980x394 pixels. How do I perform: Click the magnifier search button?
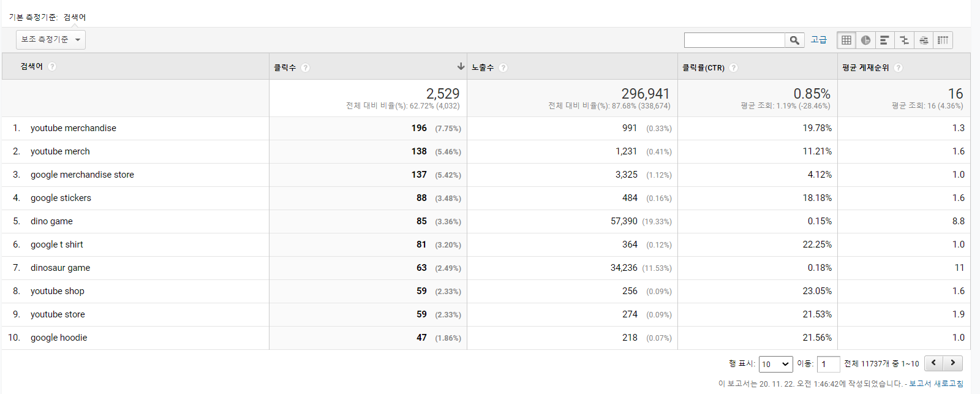(794, 40)
